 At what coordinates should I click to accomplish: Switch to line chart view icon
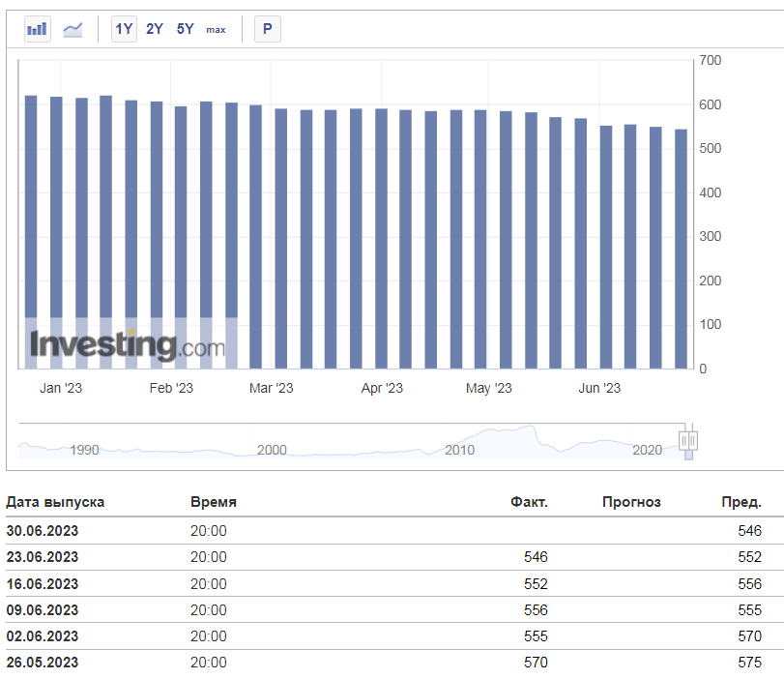(73, 30)
